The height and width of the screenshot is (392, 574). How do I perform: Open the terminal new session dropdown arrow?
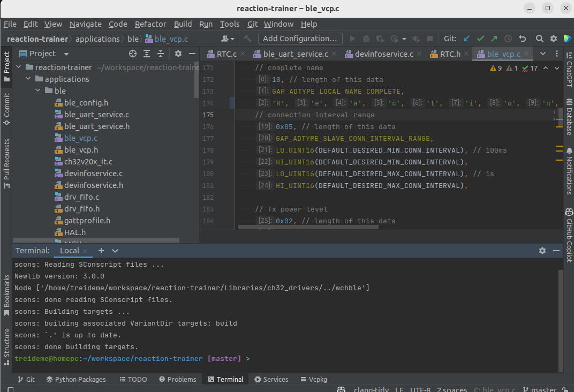115,251
